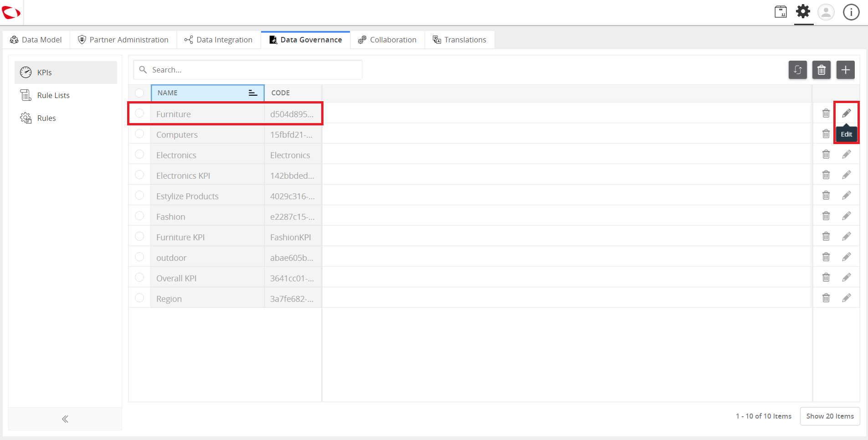Select the Furniture KPI row checkbox

[x=139, y=236]
